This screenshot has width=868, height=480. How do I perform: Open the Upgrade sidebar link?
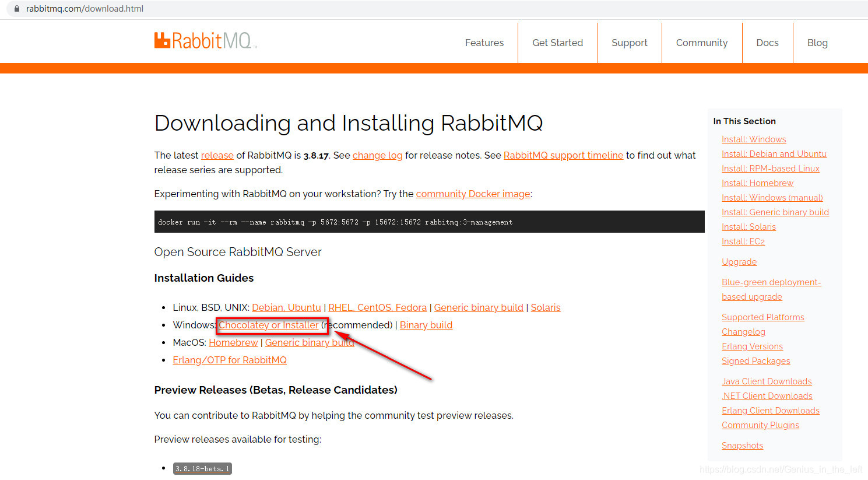click(x=739, y=262)
